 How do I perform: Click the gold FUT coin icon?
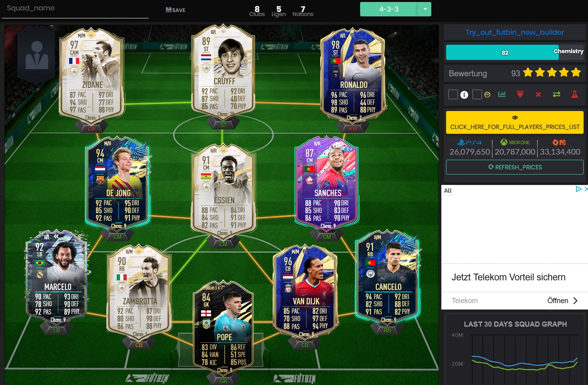(487, 95)
